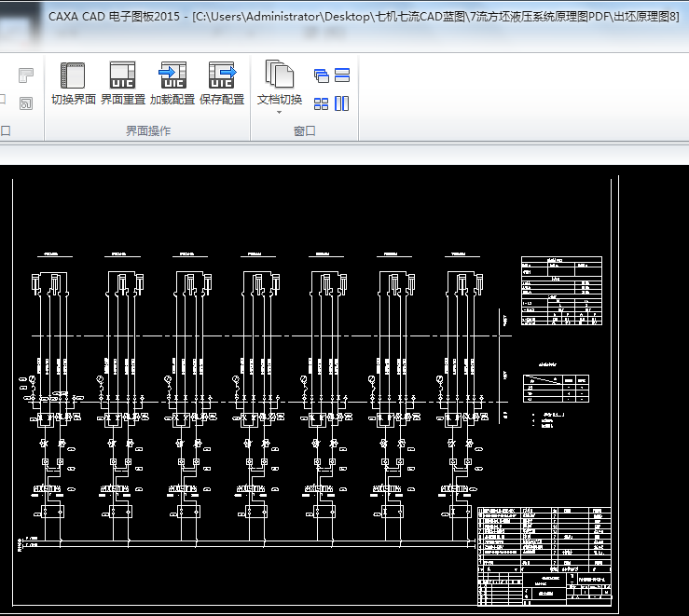Tile windows vertically
689x616 pixels.
point(342,103)
